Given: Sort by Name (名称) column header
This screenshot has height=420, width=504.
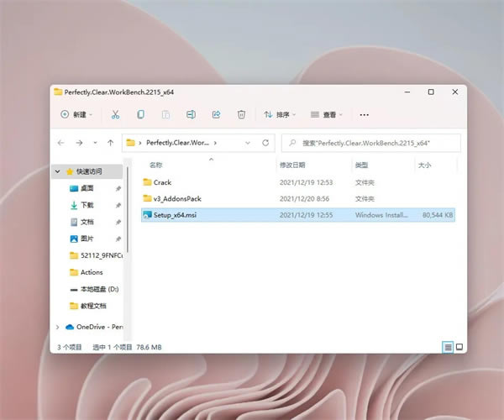Looking at the screenshot, I should pyautogui.click(x=156, y=165).
